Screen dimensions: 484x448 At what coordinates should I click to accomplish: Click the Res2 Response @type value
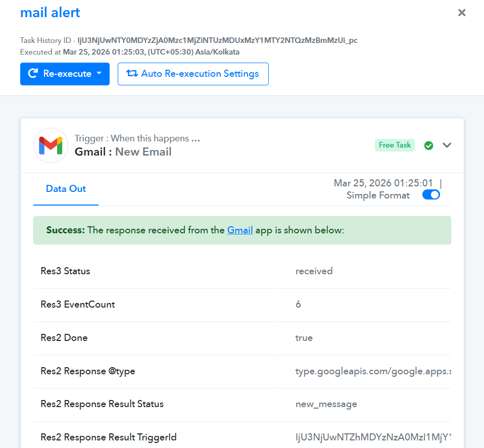[x=372, y=371]
